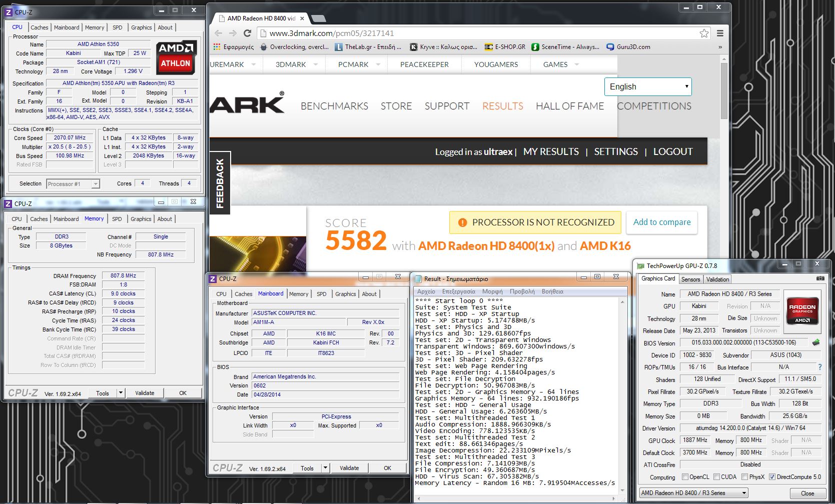Open the Apps (Εφαρμογές) bookmark icon
The height and width of the screenshot is (504, 835).
(217, 46)
